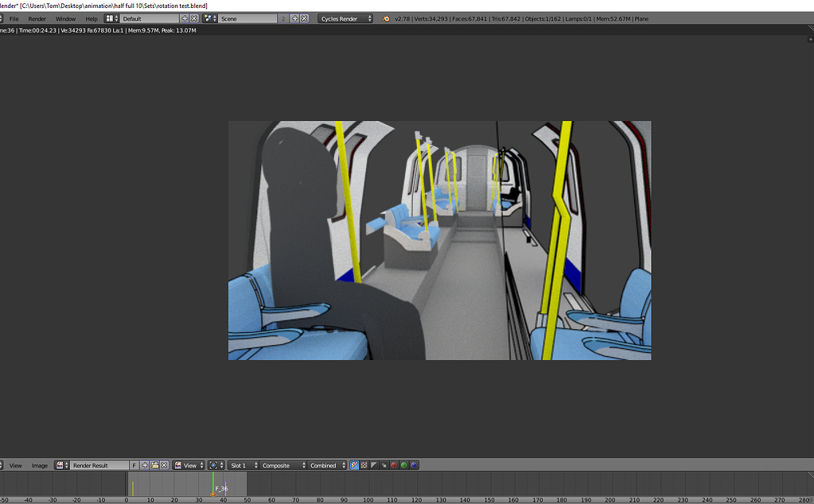Click the Render Result image name field
Screen dimensions: 814x504
99,466
